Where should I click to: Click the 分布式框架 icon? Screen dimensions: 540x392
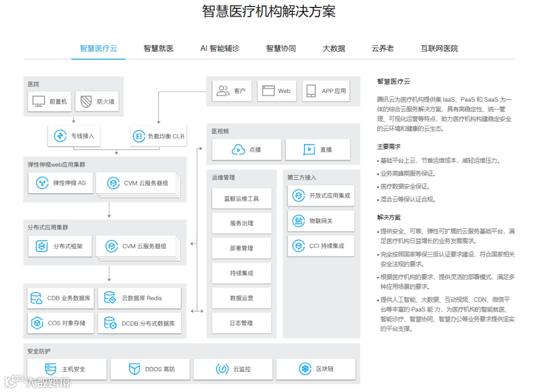[x=41, y=246]
